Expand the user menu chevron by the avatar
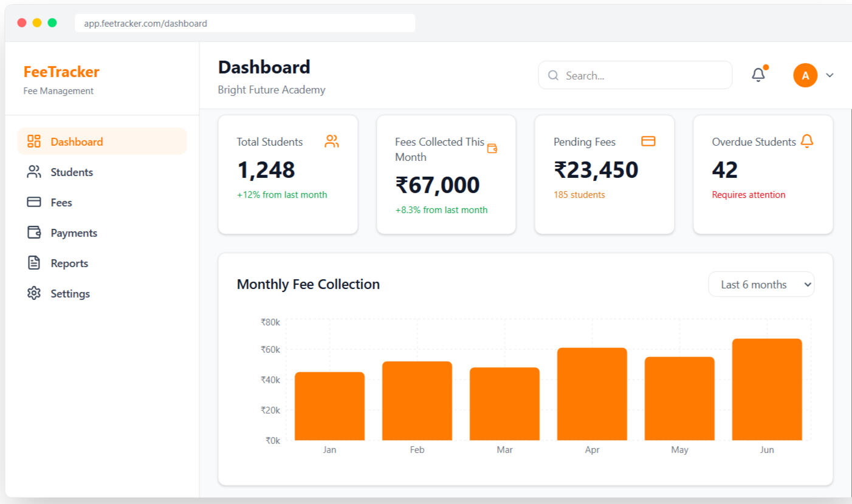 830,75
